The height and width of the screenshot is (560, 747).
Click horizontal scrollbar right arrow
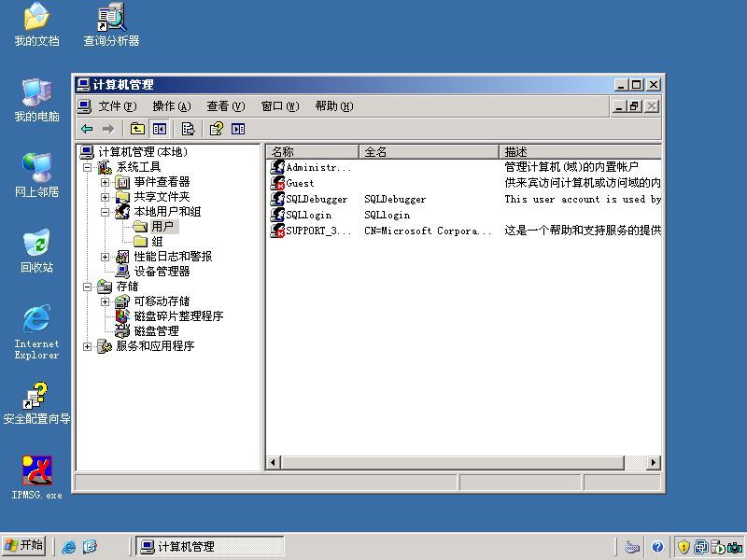(653, 462)
